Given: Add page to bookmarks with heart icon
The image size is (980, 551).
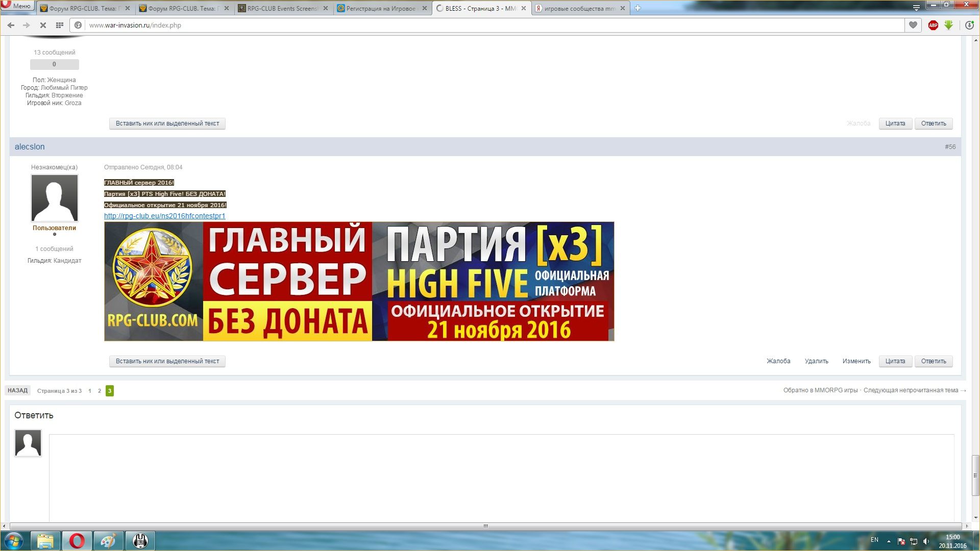Looking at the screenshot, I should (x=913, y=25).
